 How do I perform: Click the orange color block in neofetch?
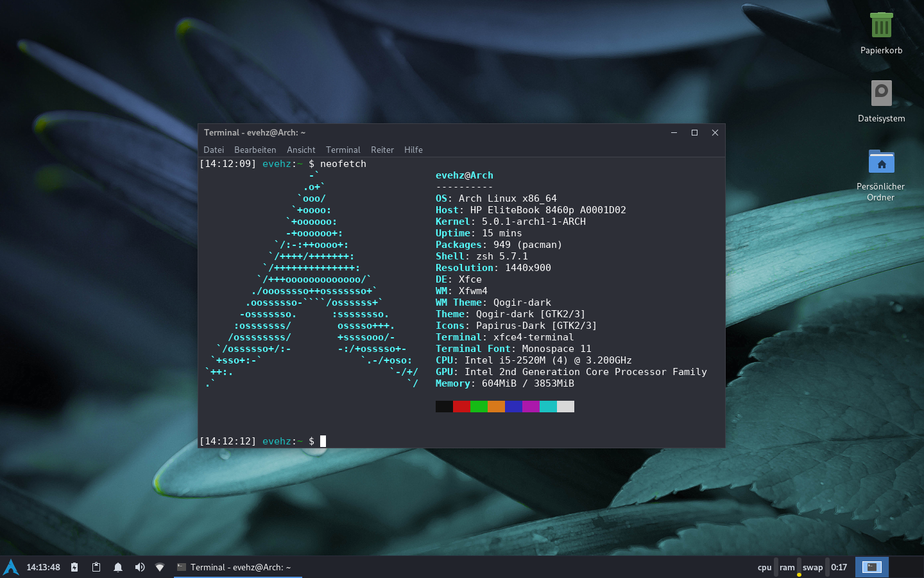coord(496,407)
